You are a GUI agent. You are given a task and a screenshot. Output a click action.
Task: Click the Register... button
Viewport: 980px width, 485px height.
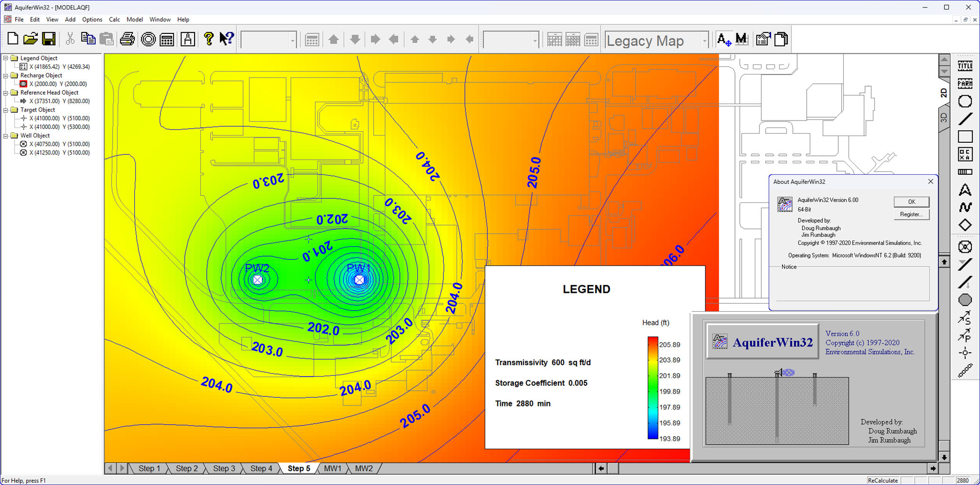(x=912, y=214)
